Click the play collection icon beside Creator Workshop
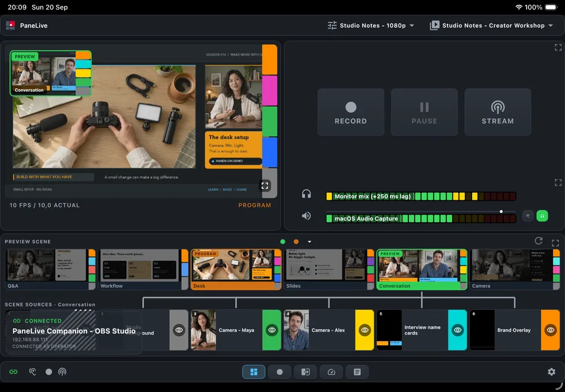565x392 pixels. (x=435, y=26)
